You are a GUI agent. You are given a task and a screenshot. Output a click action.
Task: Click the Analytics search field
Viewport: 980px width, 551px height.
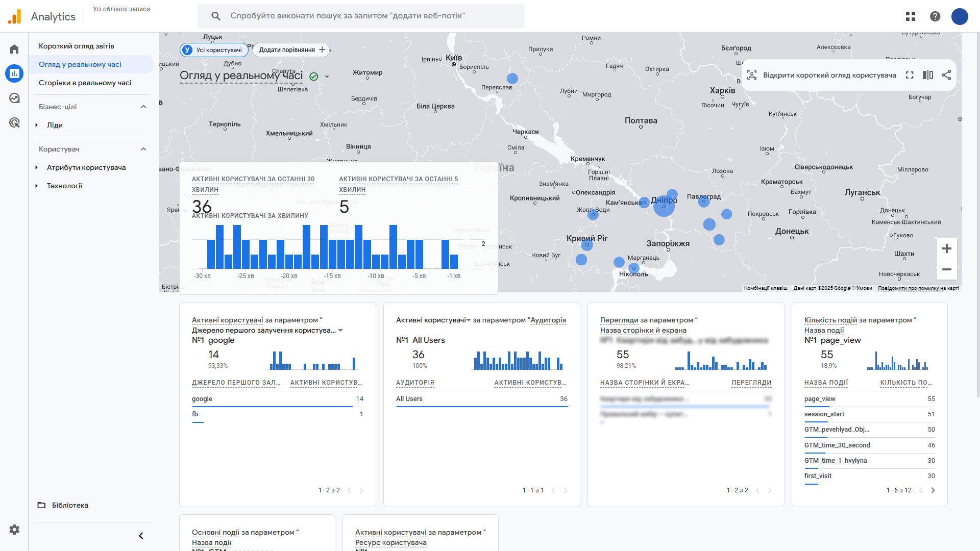pos(360,16)
